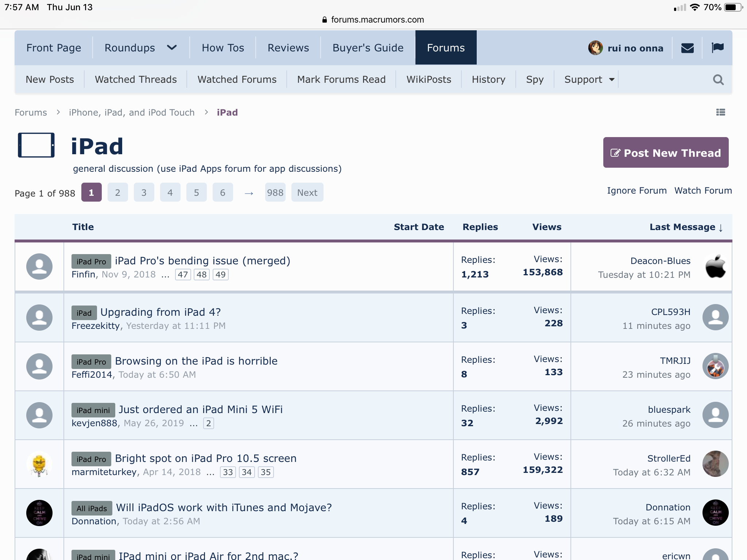
Task: Open the Front Page tab
Action: (x=54, y=48)
